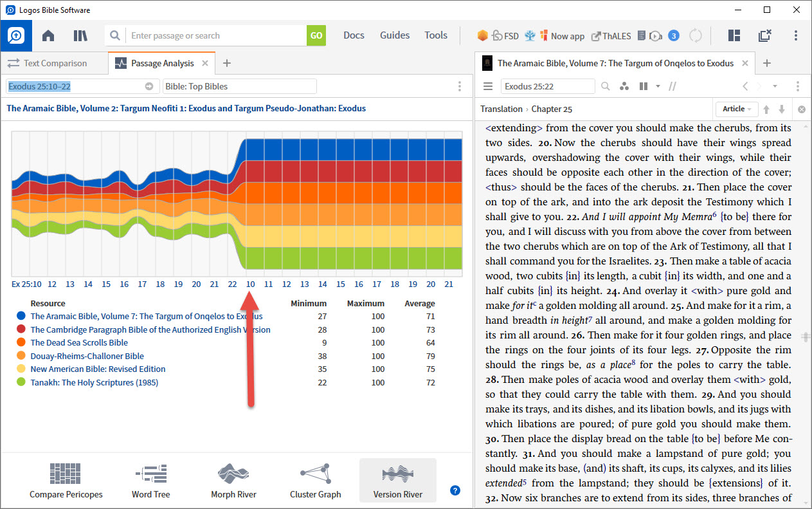Image resolution: width=812 pixels, height=509 pixels.
Task: Open the notifications badge showing 3
Action: click(x=674, y=36)
